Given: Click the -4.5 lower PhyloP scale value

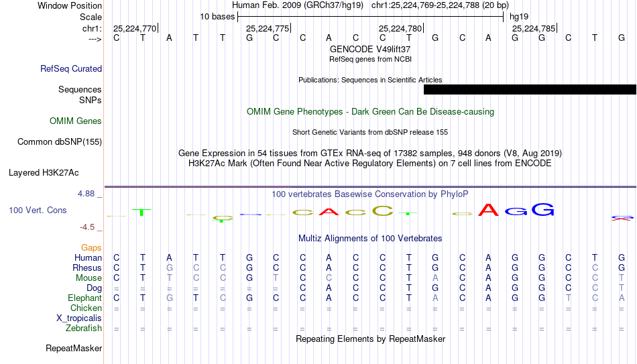Looking at the screenshot, I should point(87,227).
